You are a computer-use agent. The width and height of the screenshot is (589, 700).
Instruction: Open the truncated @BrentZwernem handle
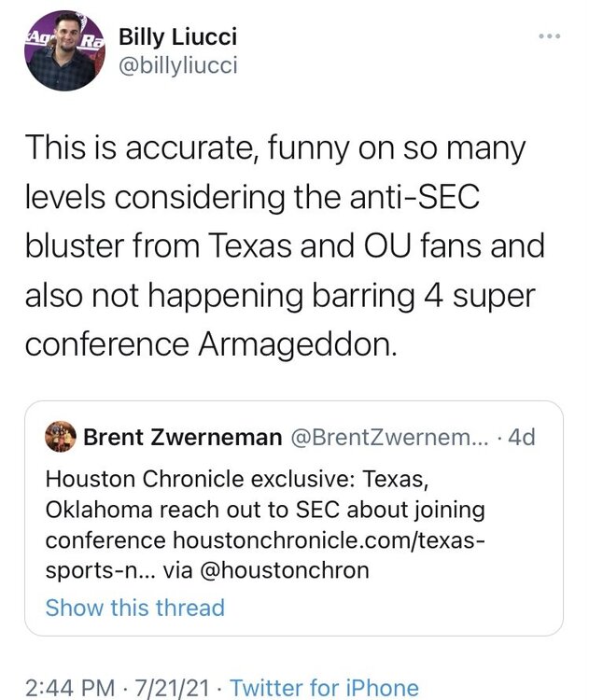383,437
